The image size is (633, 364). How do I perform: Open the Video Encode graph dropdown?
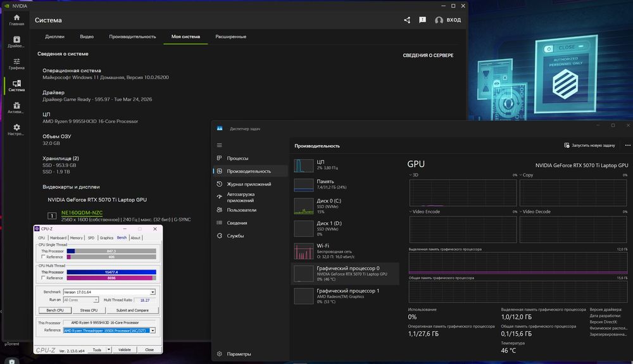click(x=411, y=211)
